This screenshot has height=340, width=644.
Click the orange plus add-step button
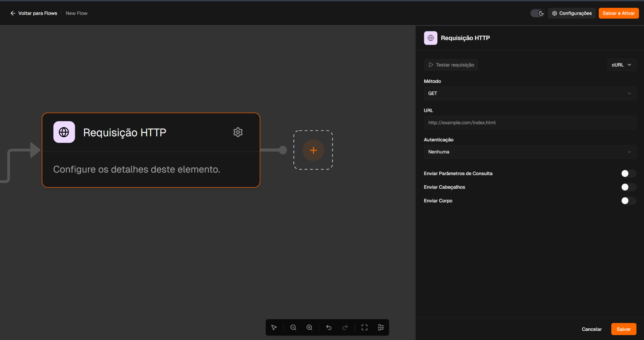pos(313,150)
